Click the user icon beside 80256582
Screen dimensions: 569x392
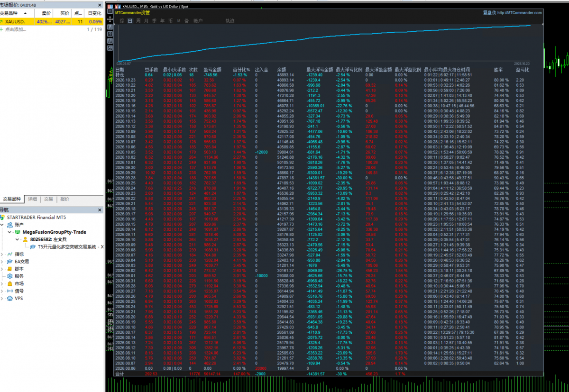point(26,240)
